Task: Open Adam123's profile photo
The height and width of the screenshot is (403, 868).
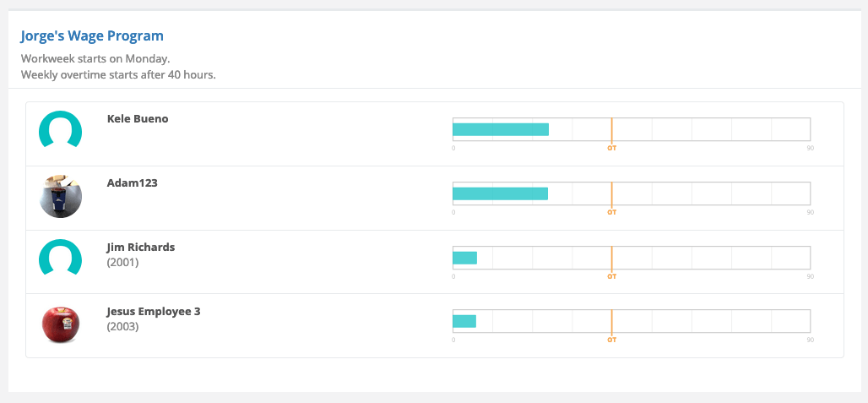Action: point(60,196)
